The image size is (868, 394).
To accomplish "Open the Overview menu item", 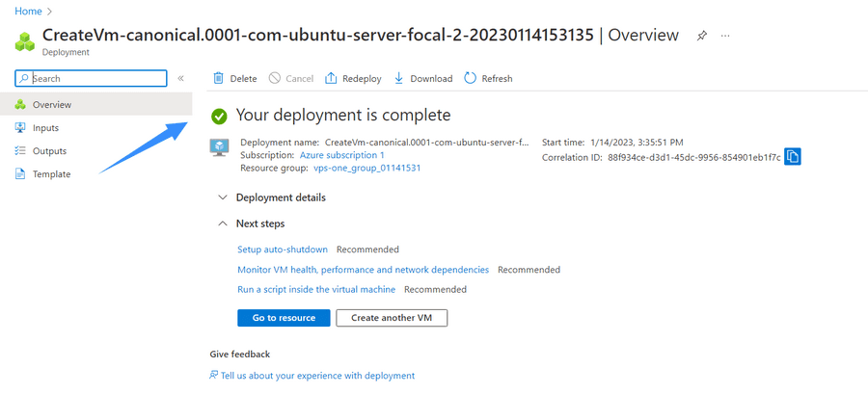I will click(96, 104).
